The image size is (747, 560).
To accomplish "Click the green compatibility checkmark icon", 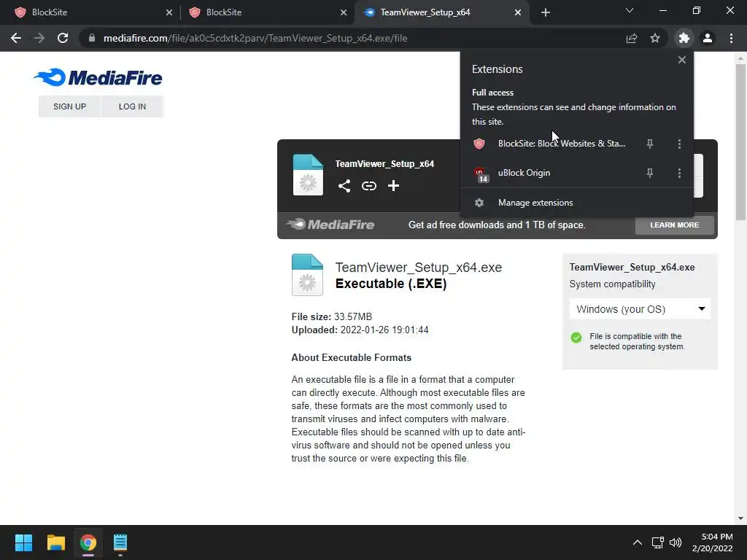I will 576,338.
